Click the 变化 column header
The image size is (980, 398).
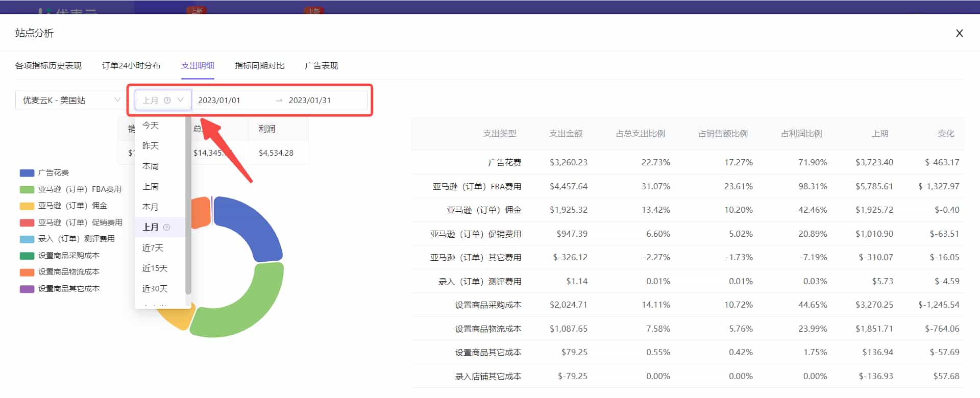click(946, 134)
